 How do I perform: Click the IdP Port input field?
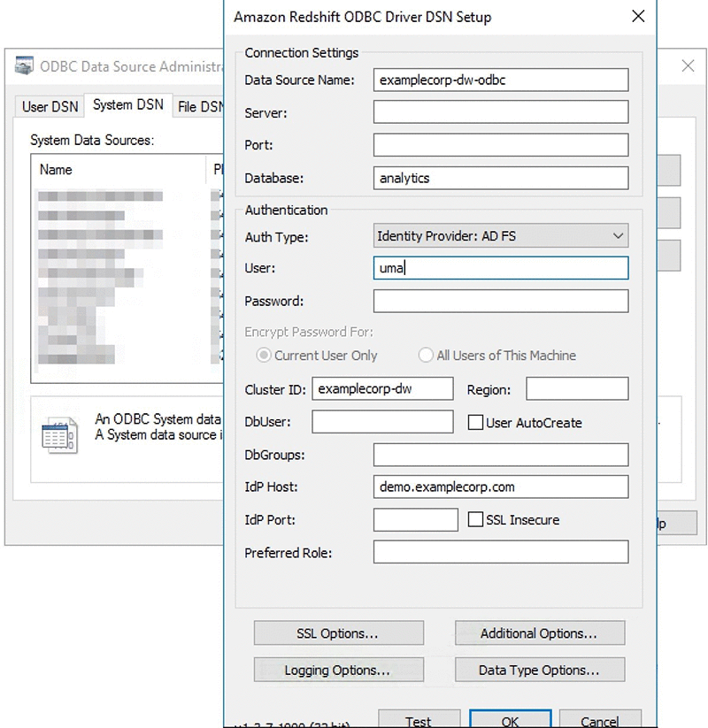(x=415, y=519)
